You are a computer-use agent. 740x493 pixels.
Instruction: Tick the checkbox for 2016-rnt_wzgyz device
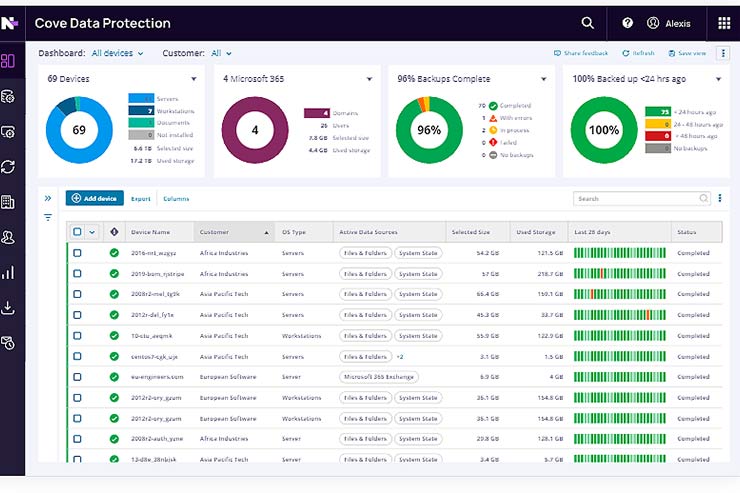78,253
